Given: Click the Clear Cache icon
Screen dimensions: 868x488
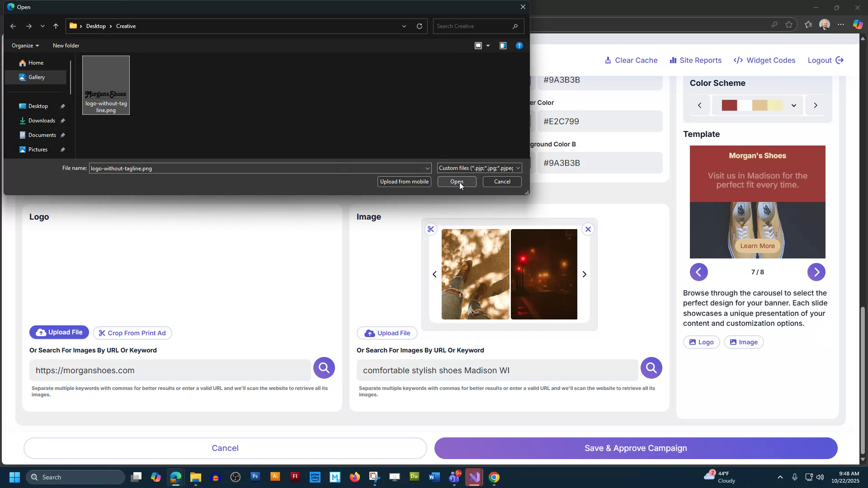Looking at the screenshot, I should click(609, 60).
